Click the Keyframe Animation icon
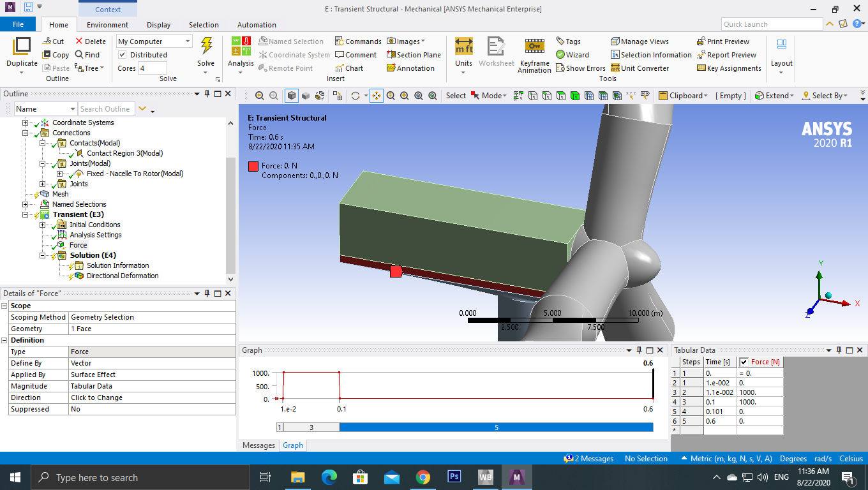The width and height of the screenshot is (868, 490). click(x=534, y=47)
